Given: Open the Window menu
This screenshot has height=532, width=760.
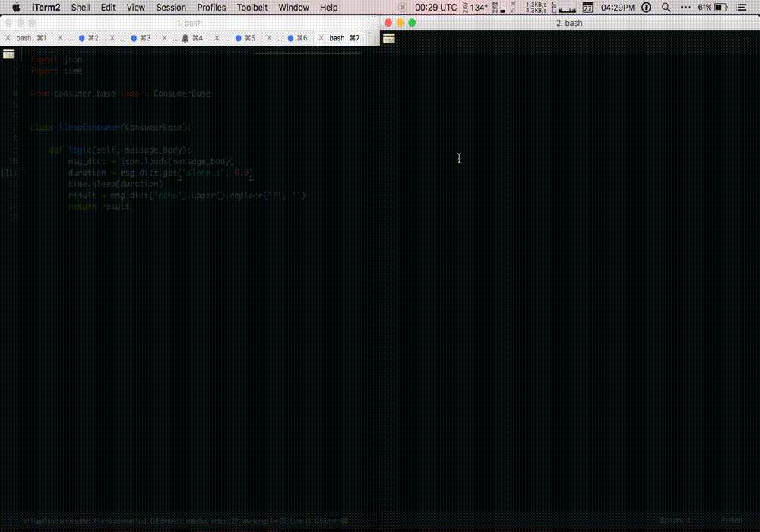Looking at the screenshot, I should click(293, 8).
